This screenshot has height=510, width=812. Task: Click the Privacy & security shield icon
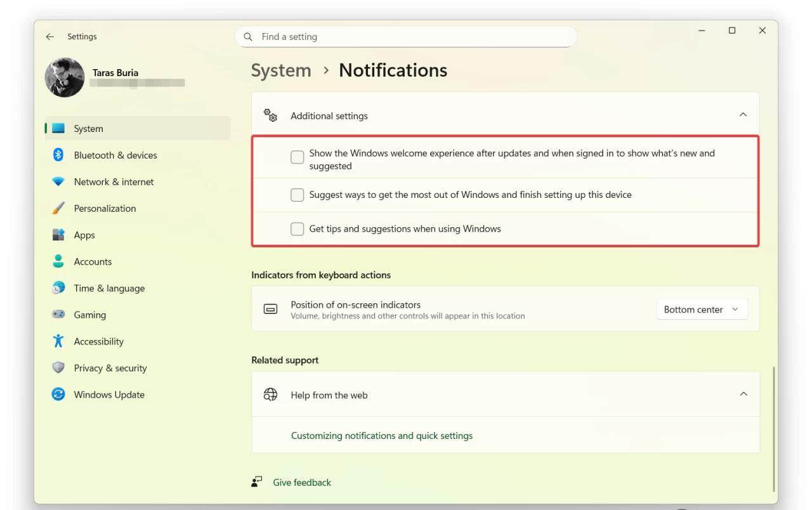pos(58,368)
